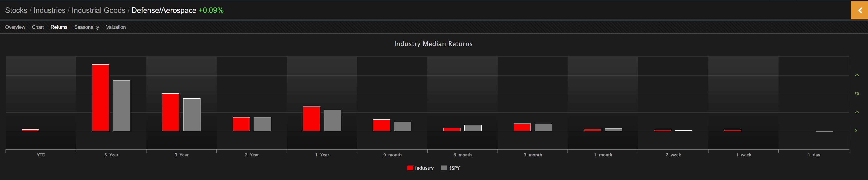
Task: Click the orange back arrow button
Action: [859, 10]
